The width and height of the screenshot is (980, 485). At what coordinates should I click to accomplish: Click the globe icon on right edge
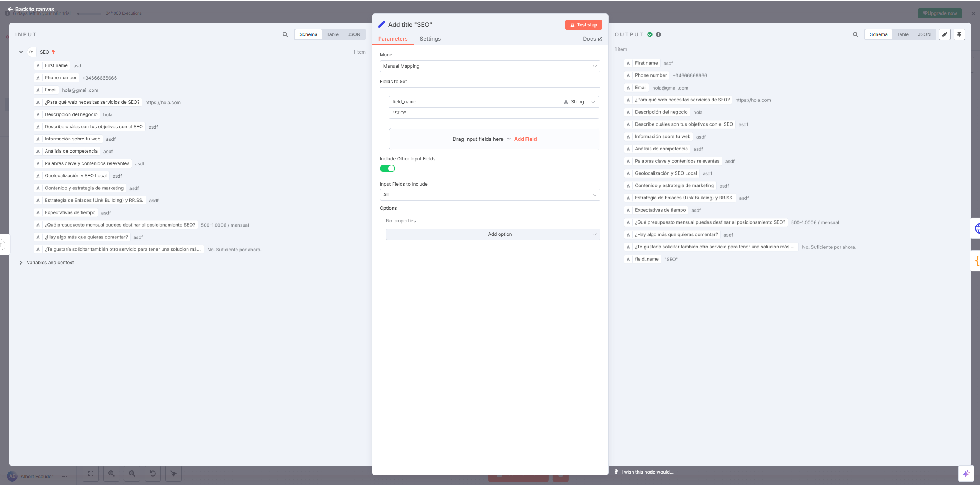click(x=977, y=229)
